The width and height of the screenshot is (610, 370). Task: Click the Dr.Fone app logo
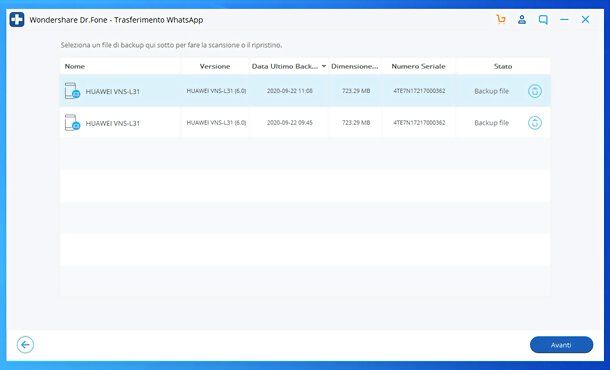17,19
